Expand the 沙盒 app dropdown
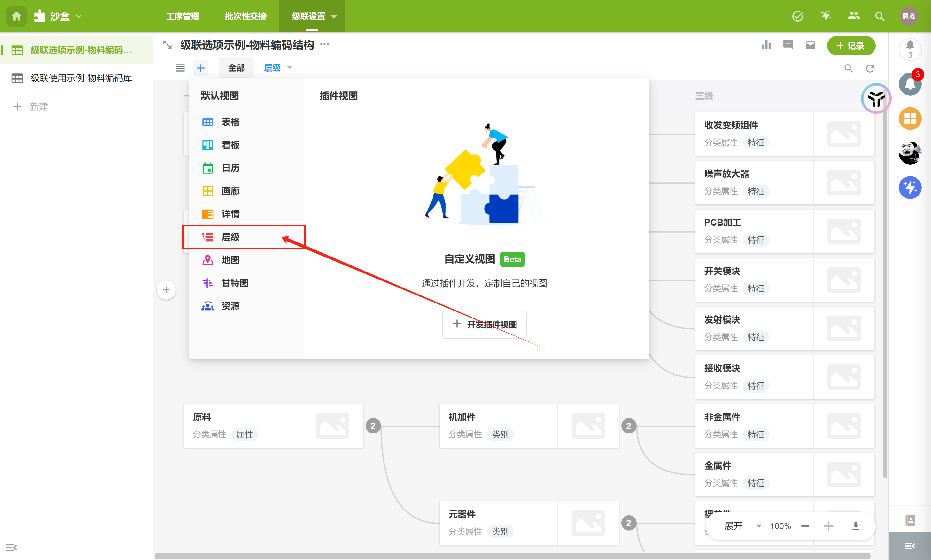 (79, 16)
